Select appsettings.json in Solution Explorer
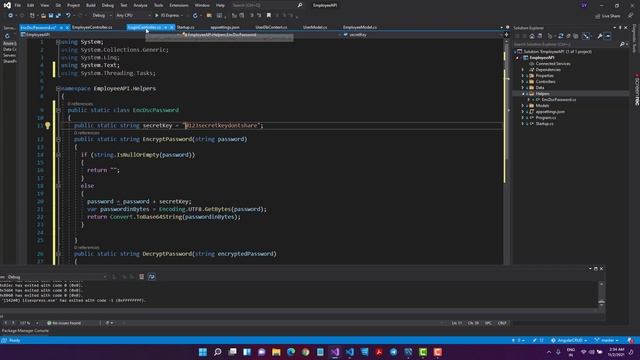The image size is (640, 360). coord(550,112)
